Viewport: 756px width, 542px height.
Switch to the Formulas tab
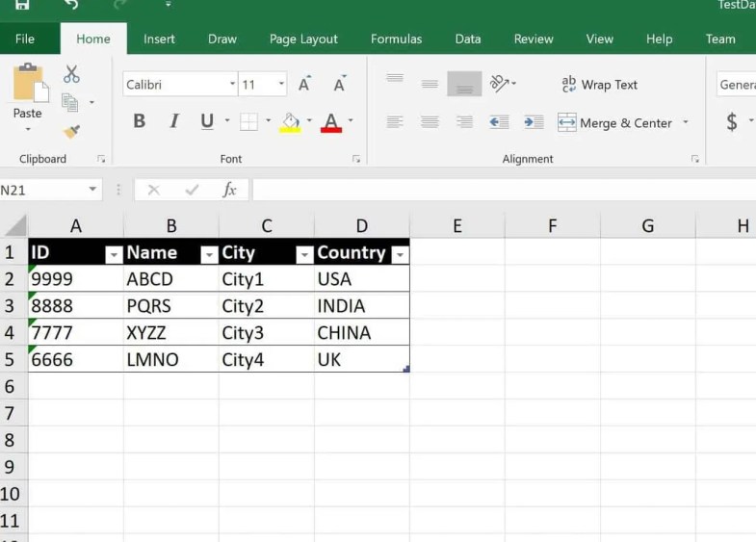397,39
